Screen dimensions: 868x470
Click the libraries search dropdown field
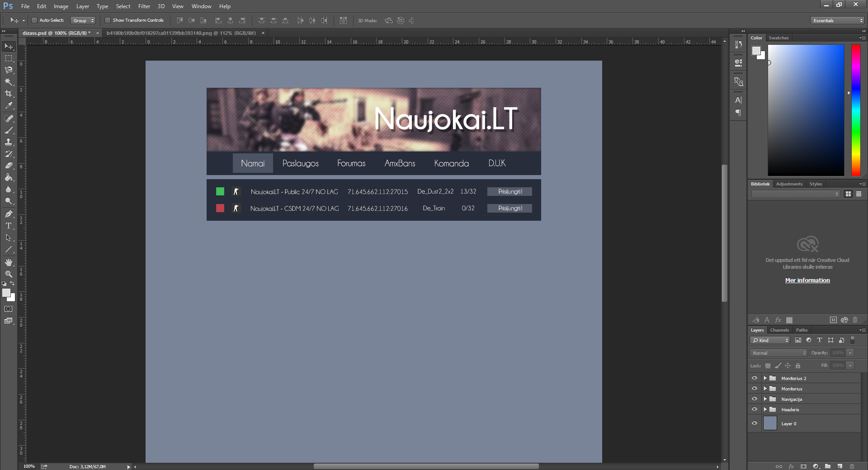796,194
